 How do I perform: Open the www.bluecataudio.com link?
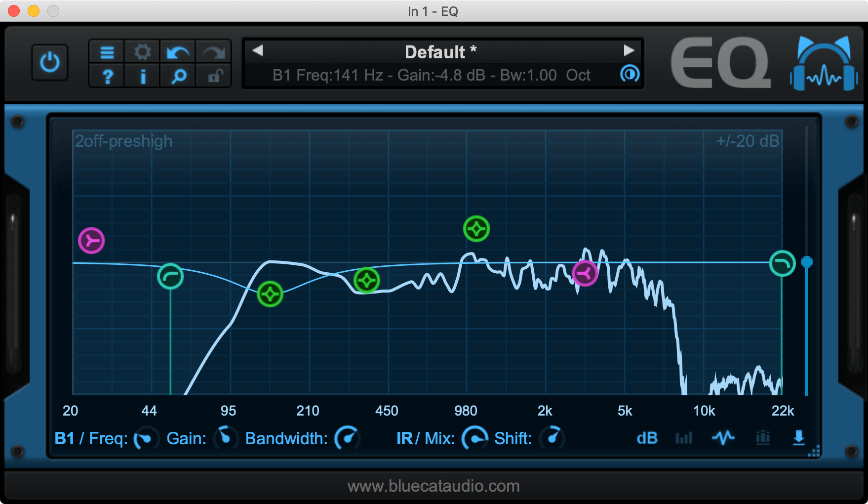coord(434,486)
